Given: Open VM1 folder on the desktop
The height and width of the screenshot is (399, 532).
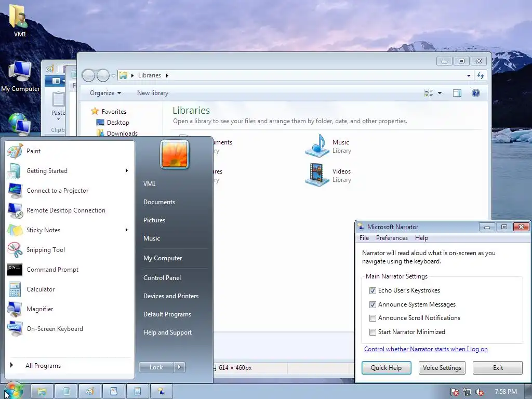Looking at the screenshot, I should pyautogui.click(x=20, y=20).
